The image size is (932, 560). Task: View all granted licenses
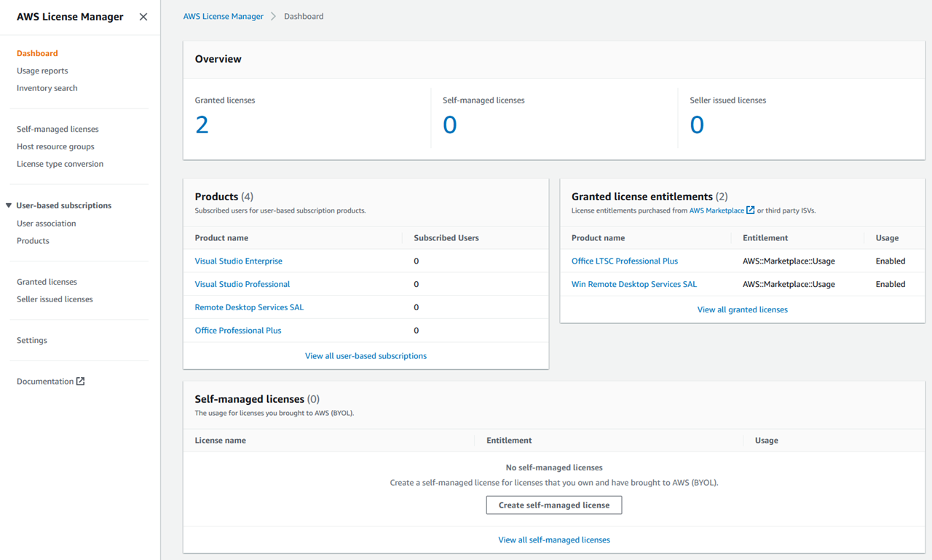[x=742, y=309]
